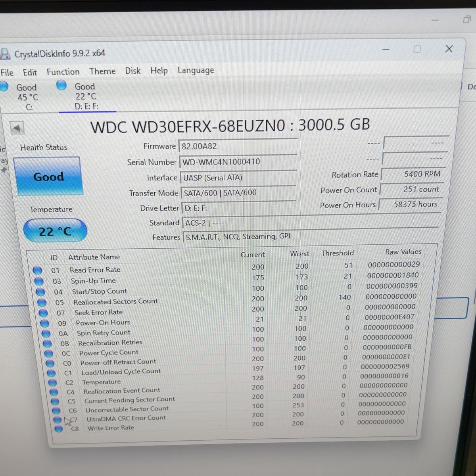Click the status dot beside Power-On Hours row
The height and width of the screenshot is (476, 476).
[44, 323]
